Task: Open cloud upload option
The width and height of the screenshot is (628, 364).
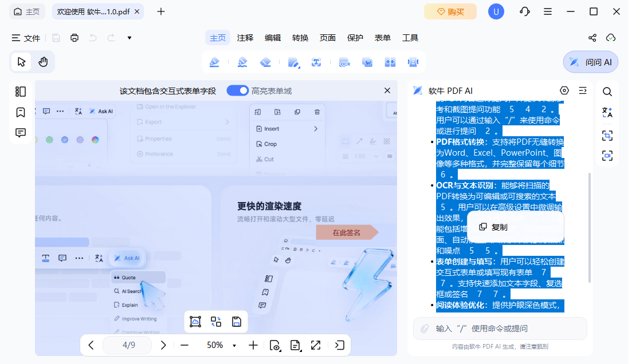Action: [611, 38]
